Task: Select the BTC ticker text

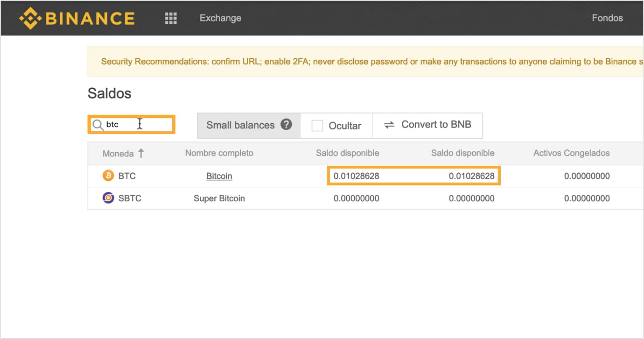Action: [x=127, y=176]
